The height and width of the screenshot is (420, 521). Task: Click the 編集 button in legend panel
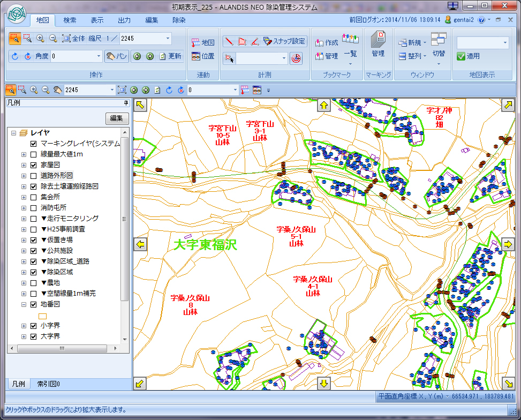tap(117, 118)
